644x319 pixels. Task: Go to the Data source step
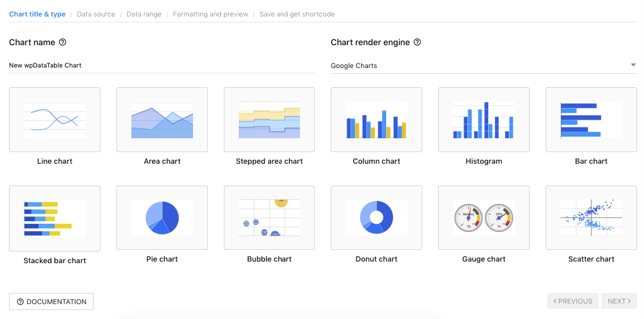click(x=96, y=14)
